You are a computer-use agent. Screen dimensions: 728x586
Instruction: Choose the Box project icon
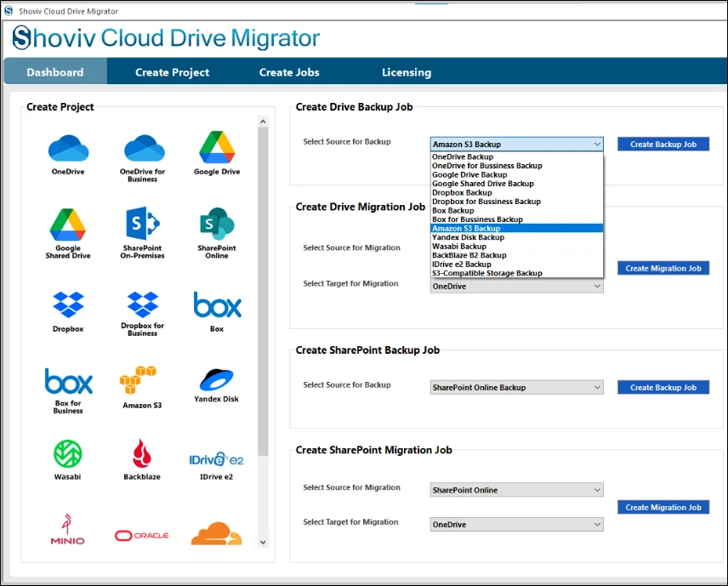(x=217, y=304)
